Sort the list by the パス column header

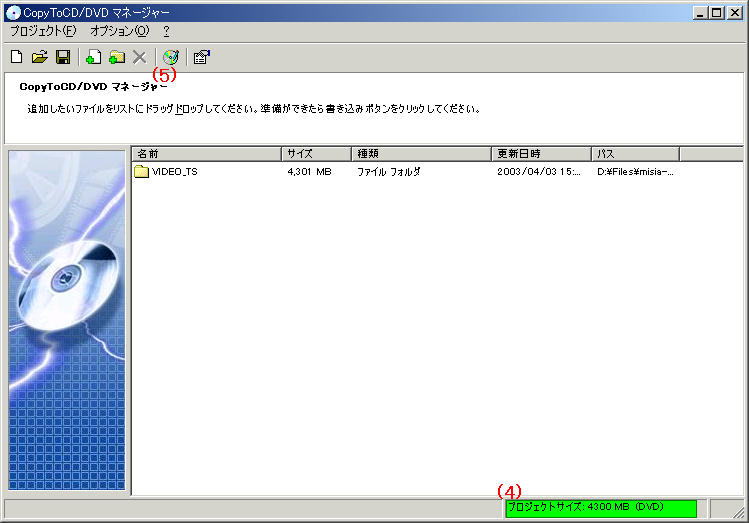tap(635, 154)
